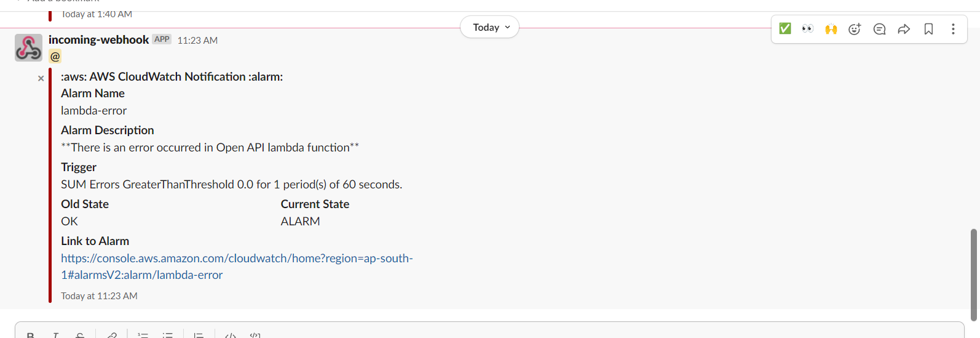Open the incoming-webhook sender profile

click(98, 40)
